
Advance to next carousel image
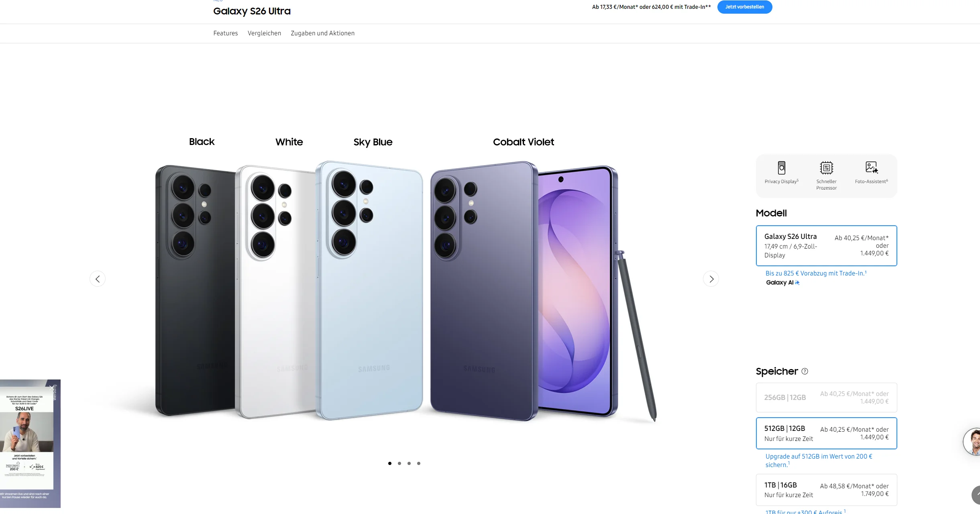pos(711,279)
